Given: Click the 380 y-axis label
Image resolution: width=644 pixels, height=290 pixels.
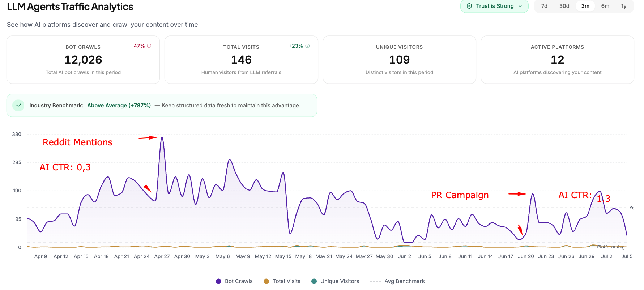Looking at the screenshot, I should click(17, 134).
